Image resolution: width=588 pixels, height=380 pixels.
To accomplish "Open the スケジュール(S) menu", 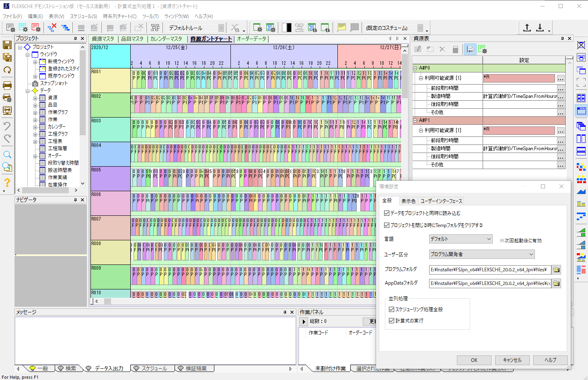I will click(83, 17).
